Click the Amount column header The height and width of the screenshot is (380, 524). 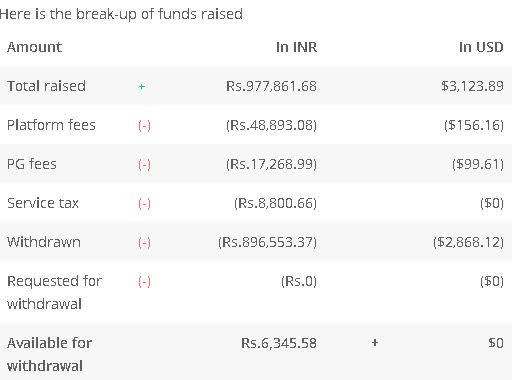click(34, 47)
